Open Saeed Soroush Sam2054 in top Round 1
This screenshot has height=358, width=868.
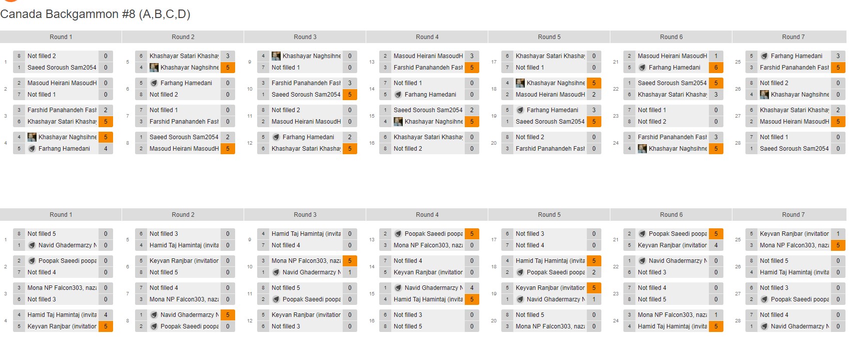click(62, 68)
